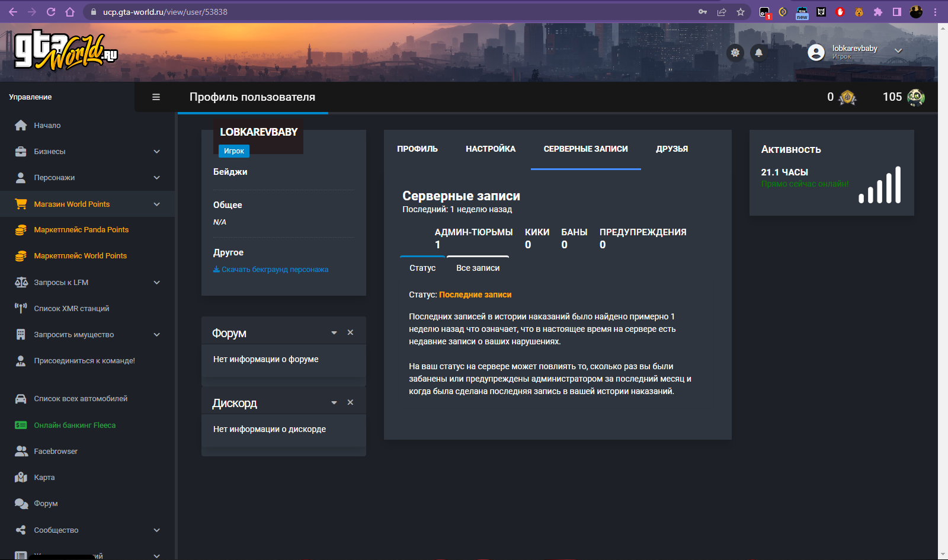
Task: Click the share page icon in address bar
Action: click(722, 12)
